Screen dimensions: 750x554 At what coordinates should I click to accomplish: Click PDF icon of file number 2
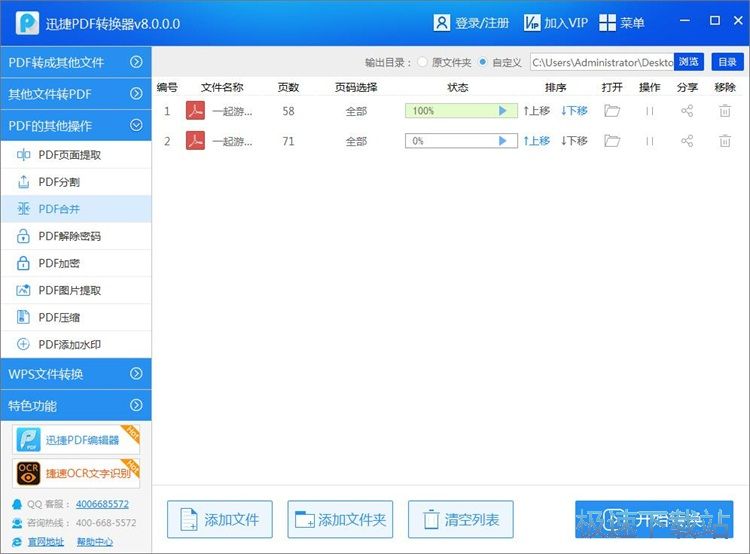[195, 141]
